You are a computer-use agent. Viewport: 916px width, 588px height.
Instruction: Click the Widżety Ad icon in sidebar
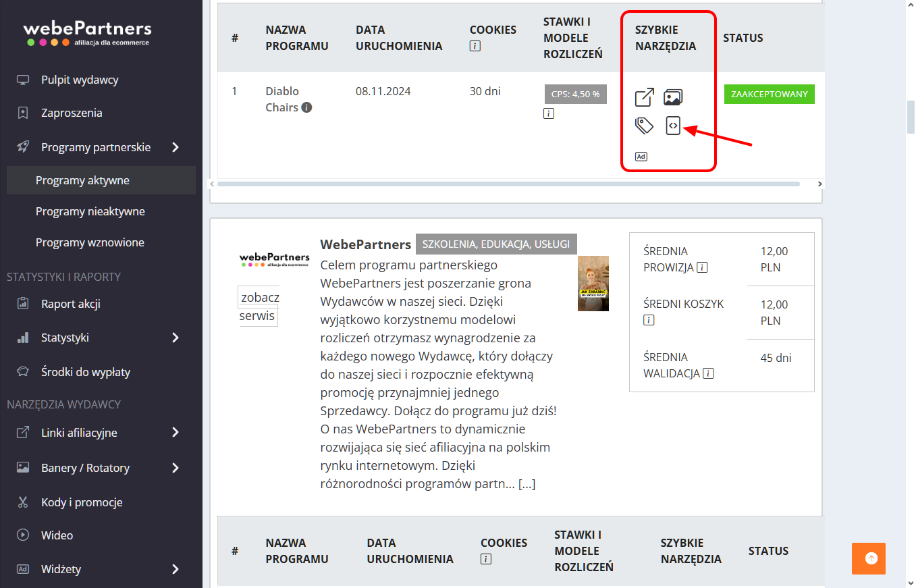(x=23, y=569)
